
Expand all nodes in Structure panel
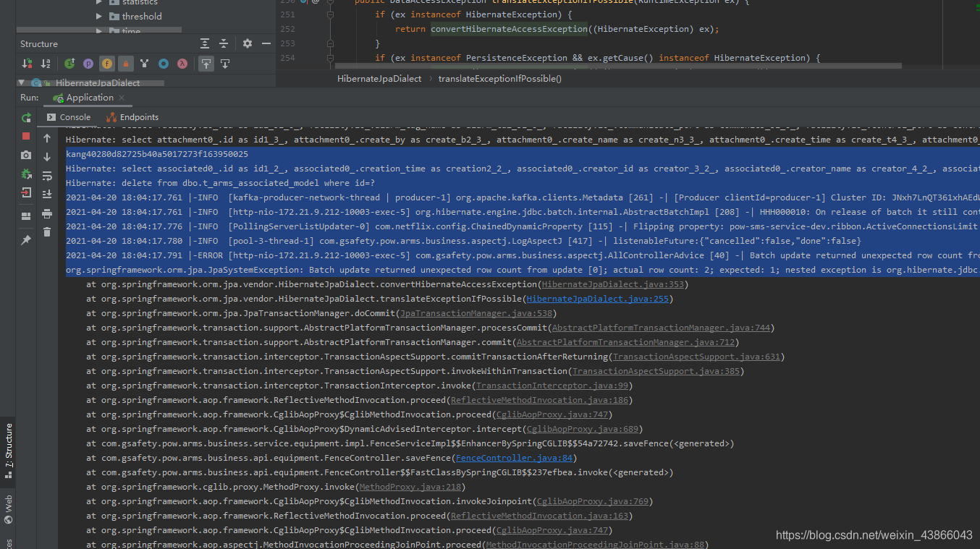pos(206,43)
